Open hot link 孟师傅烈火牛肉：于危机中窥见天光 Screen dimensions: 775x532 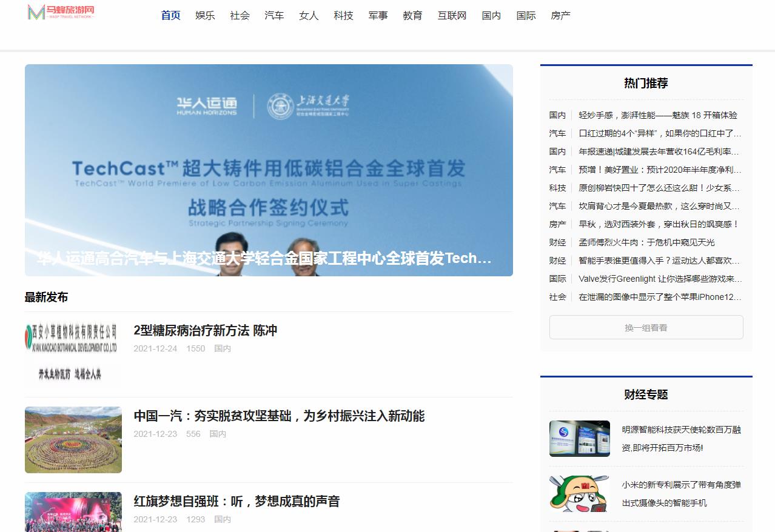click(646, 242)
